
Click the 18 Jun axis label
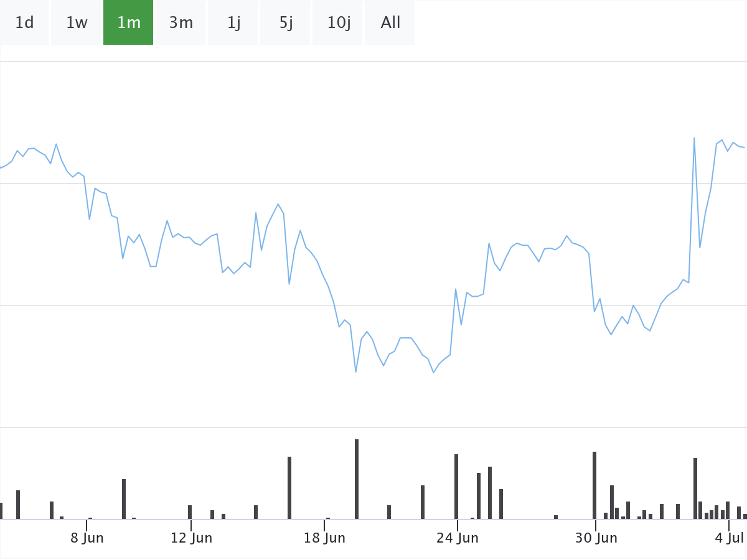(x=324, y=538)
